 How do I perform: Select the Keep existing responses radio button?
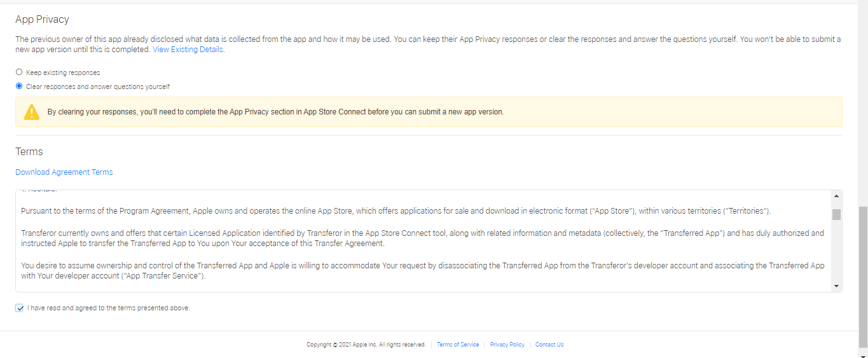coord(19,72)
